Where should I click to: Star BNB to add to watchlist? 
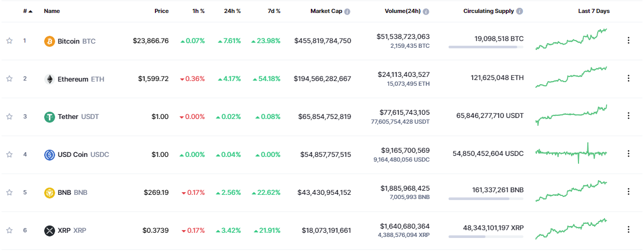tap(9, 192)
